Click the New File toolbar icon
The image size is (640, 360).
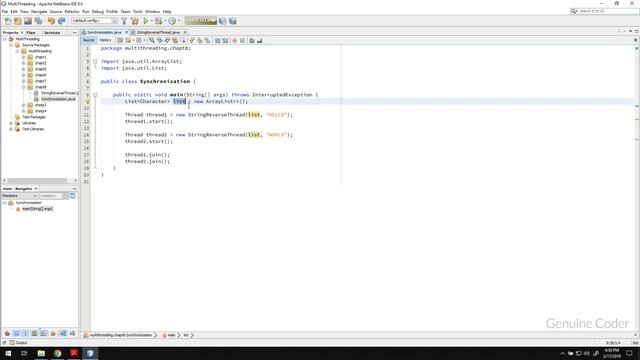[8, 21]
